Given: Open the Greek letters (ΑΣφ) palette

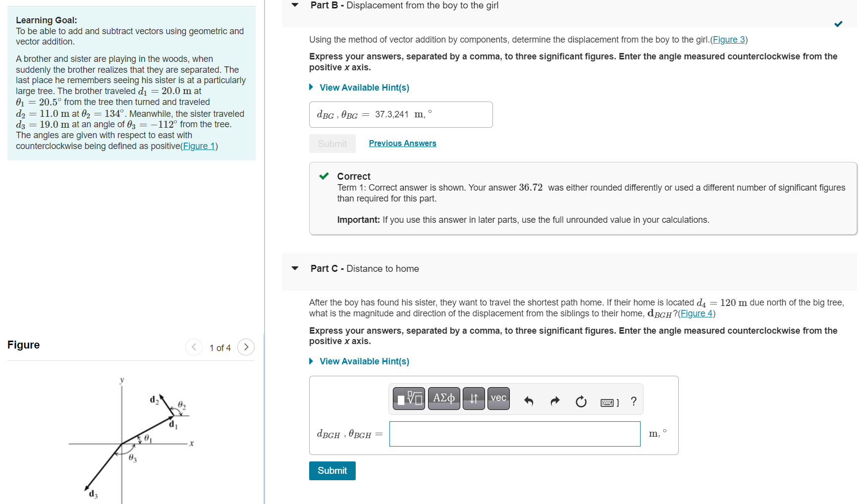Looking at the screenshot, I should point(443,399).
